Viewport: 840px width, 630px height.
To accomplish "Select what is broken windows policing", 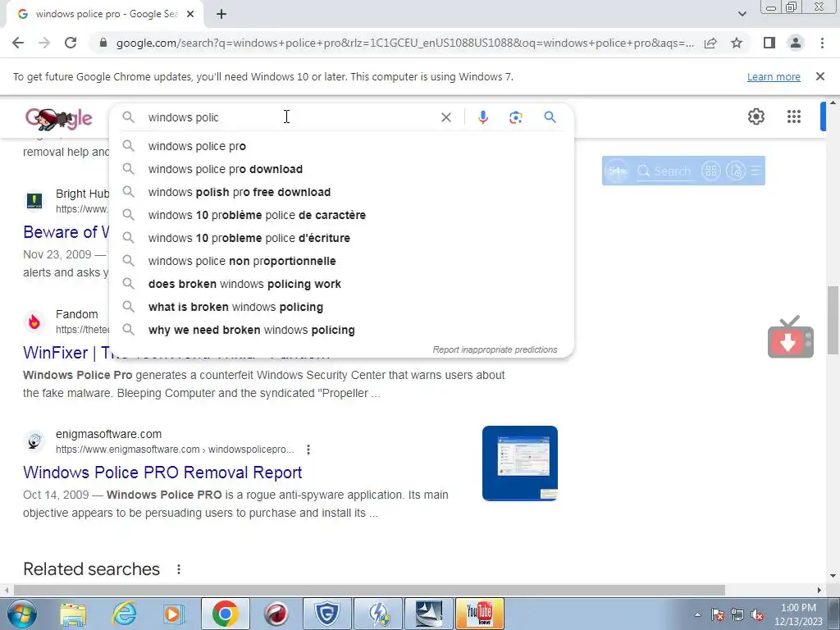I will tap(342, 308).
